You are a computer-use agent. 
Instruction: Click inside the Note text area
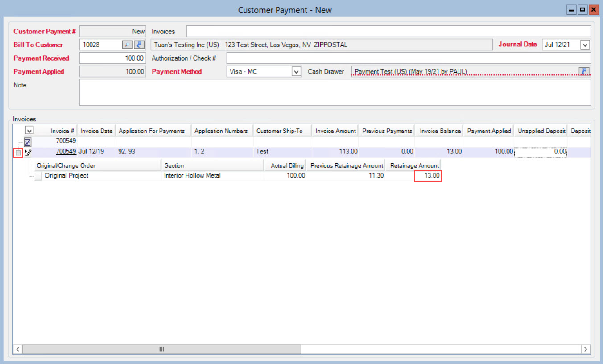[x=335, y=92]
